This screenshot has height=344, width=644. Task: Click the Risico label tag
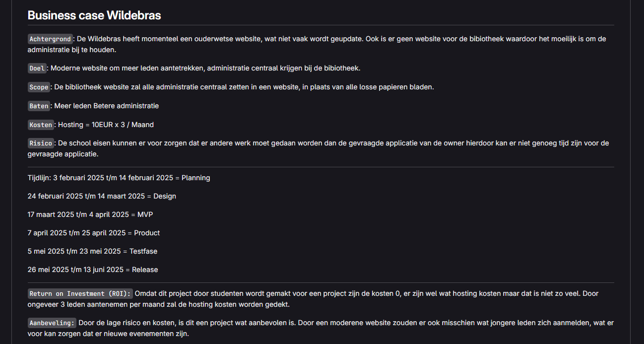41,143
